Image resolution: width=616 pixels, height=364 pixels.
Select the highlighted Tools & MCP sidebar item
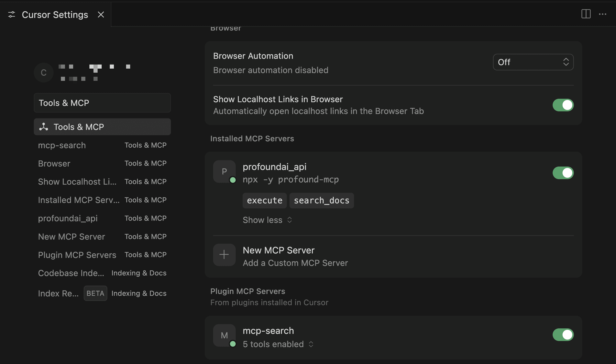pyautogui.click(x=102, y=127)
